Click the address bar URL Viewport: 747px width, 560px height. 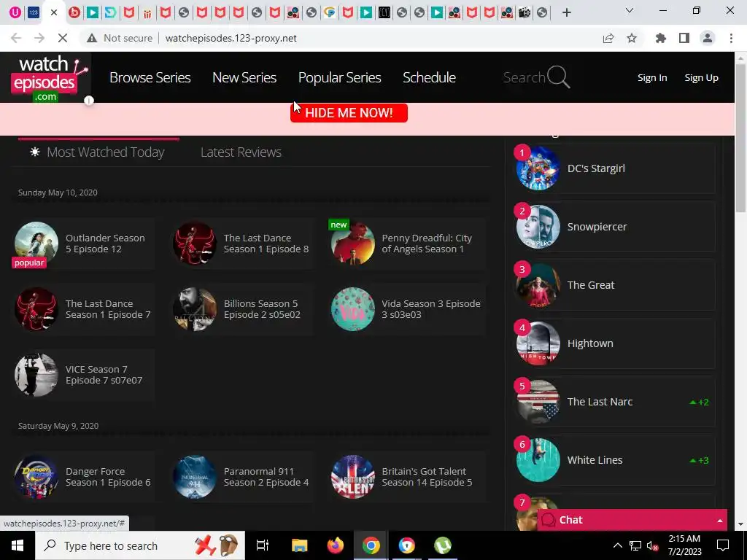(231, 38)
